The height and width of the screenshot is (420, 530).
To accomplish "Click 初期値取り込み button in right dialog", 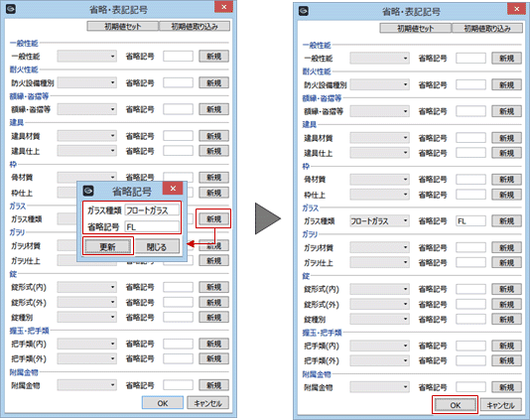I will pos(487,29).
